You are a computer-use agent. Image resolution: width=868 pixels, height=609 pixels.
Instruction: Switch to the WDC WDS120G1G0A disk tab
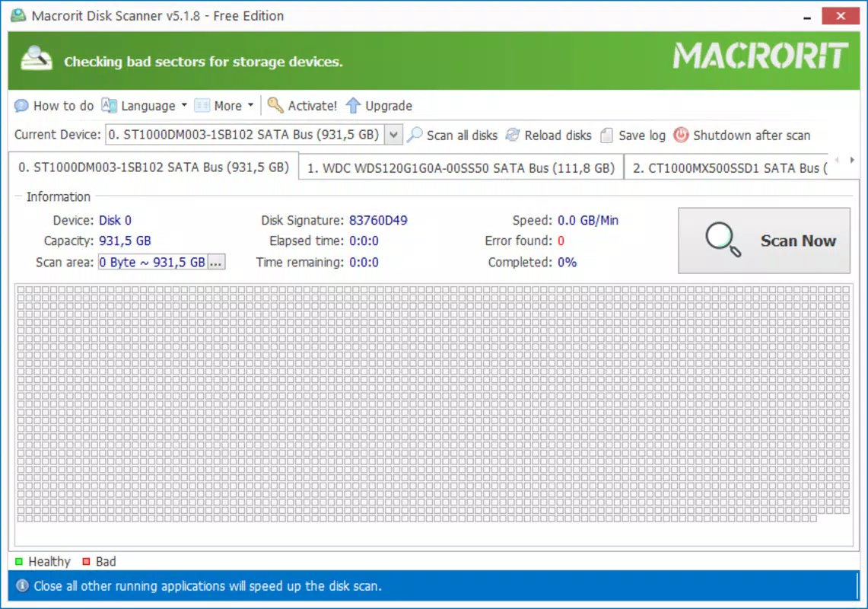(x=461, y=168)
